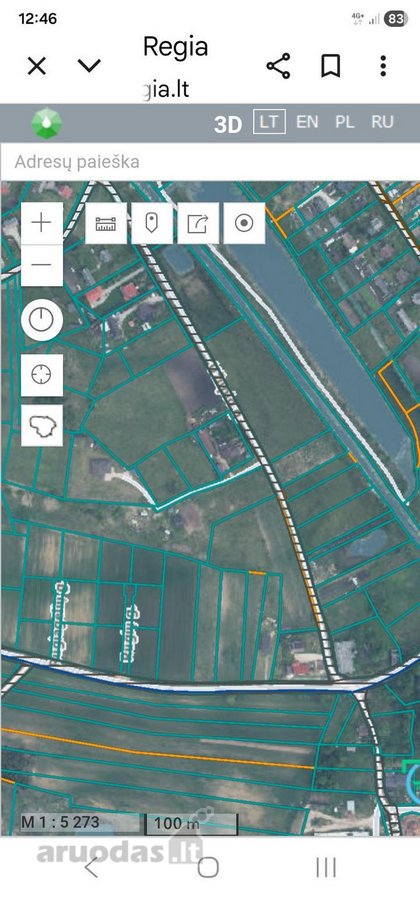Click the green Regia logo
Image resolution: width=420 pixels, height=900 pixels.
(x=47, y=123)
